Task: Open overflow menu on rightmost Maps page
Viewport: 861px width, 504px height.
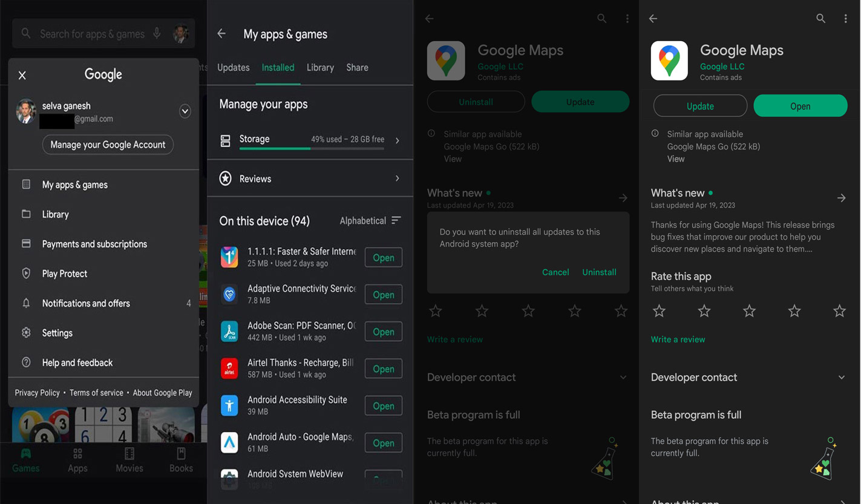Action: tap(845, 19)
